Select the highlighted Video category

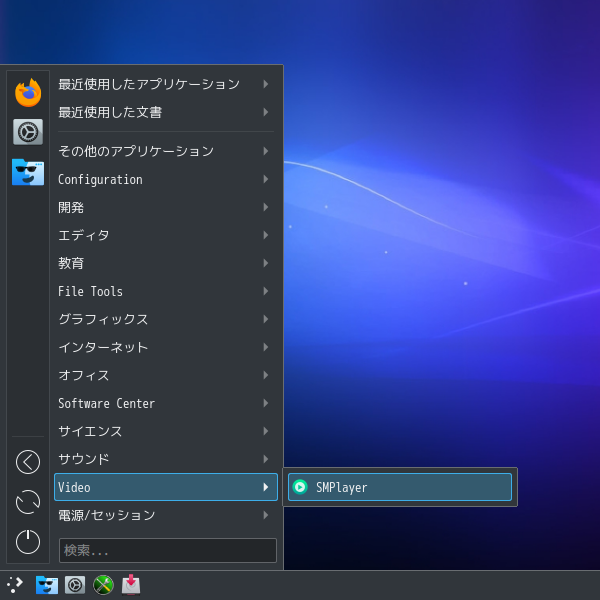[x=166, y=487]
